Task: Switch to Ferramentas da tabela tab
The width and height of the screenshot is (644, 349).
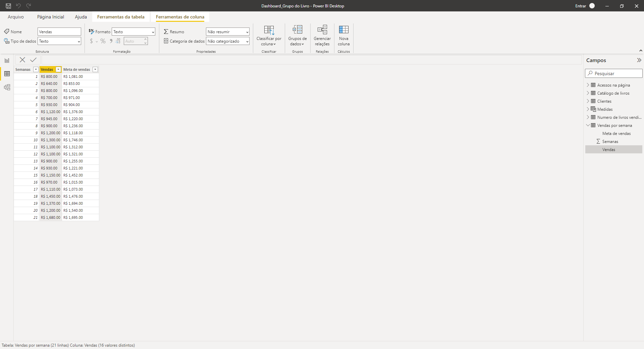Action: [x=121, y=17]
